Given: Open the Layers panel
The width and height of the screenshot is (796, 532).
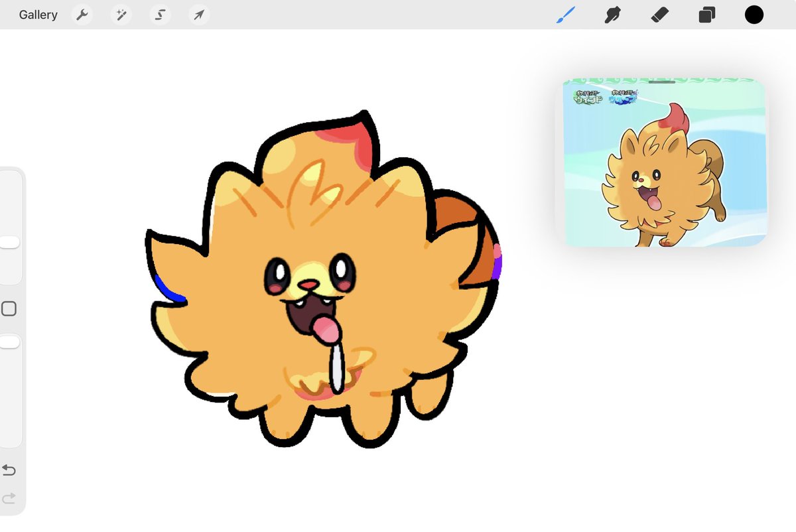Looking at the screenshot, I should click(707, 15).
